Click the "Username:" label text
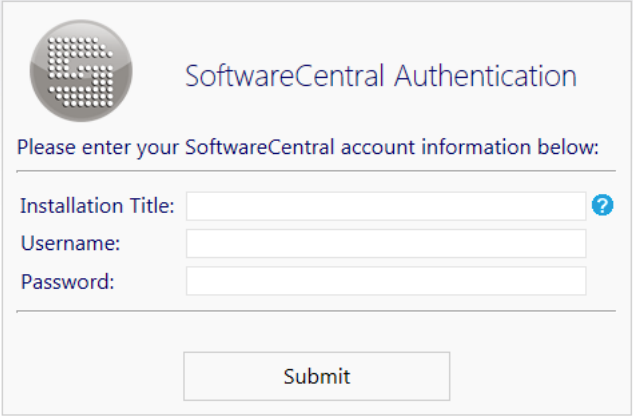 click(x=70, y=243)
